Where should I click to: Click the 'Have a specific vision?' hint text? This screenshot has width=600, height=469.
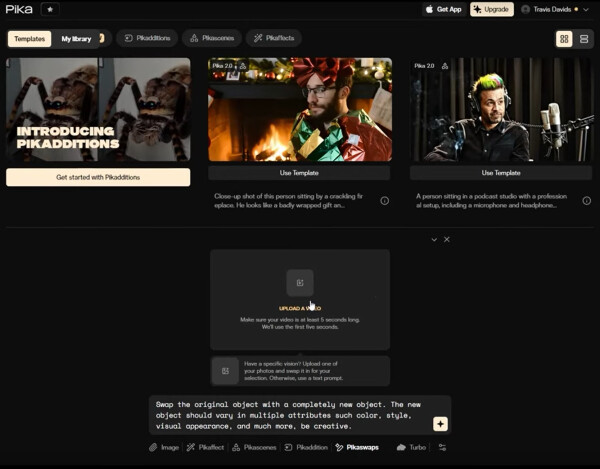point(293,371)
